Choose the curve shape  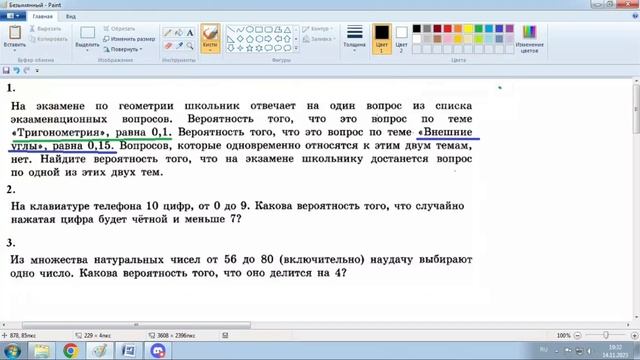(240, 30)
